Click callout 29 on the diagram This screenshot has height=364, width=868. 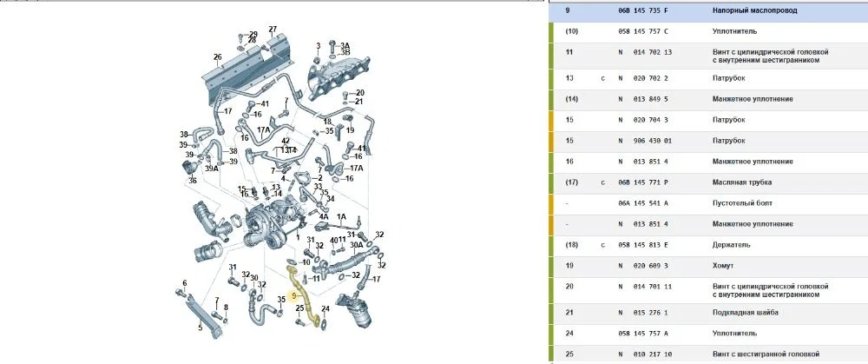(253, 34)
